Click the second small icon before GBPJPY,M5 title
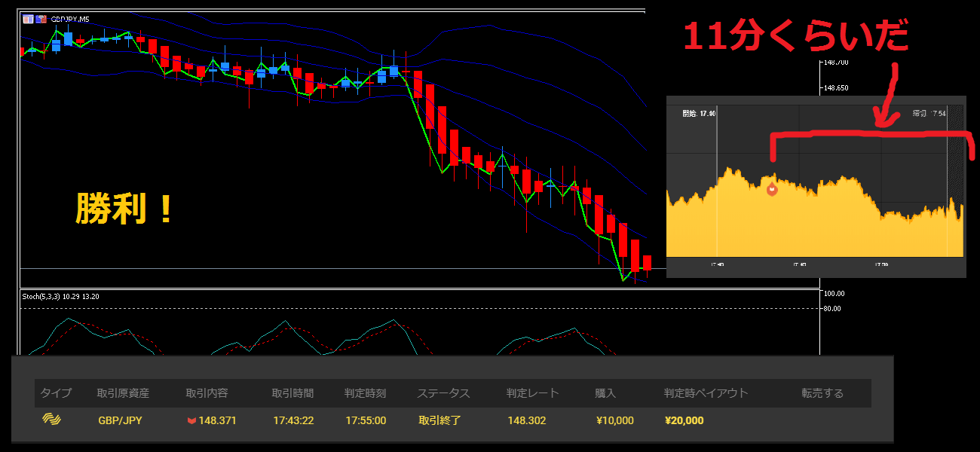 41,18
